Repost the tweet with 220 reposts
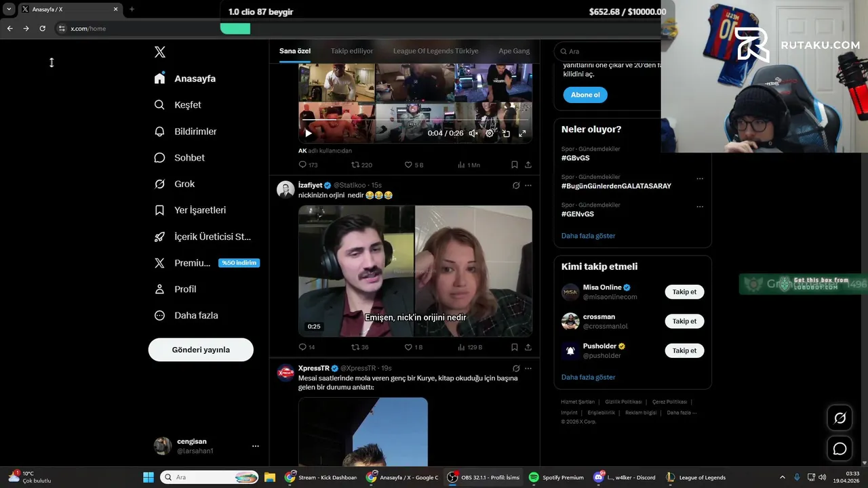The image size is (868, 488). tap(361, 165)
